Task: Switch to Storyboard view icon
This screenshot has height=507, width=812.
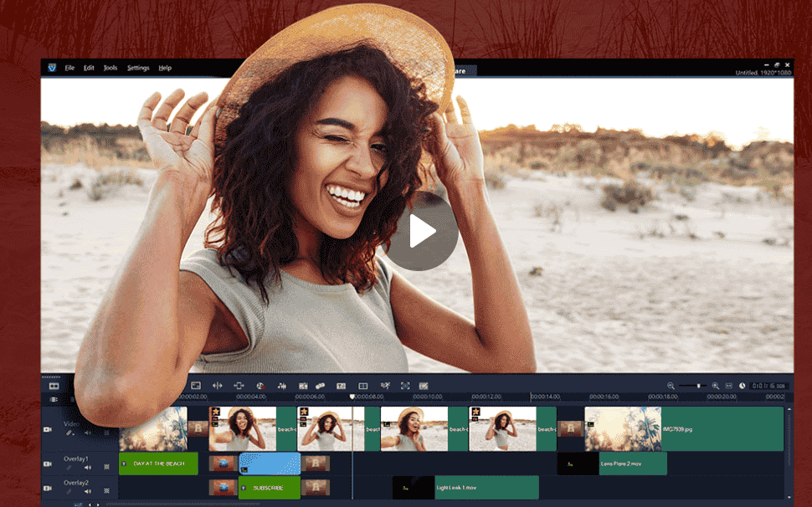Action: coord(54,386)
